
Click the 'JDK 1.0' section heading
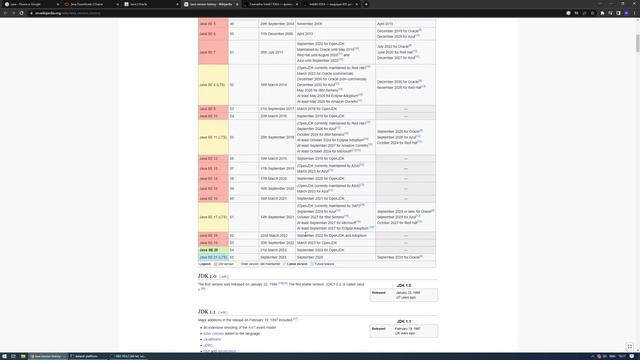[x=207, y=276]
